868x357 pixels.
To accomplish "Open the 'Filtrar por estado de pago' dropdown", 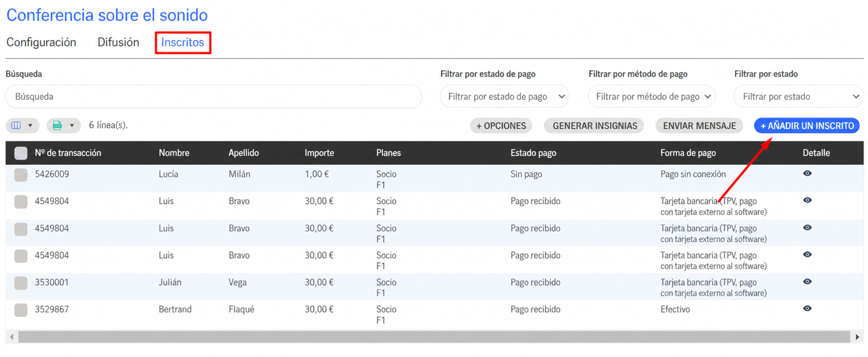I will point(505,97).
